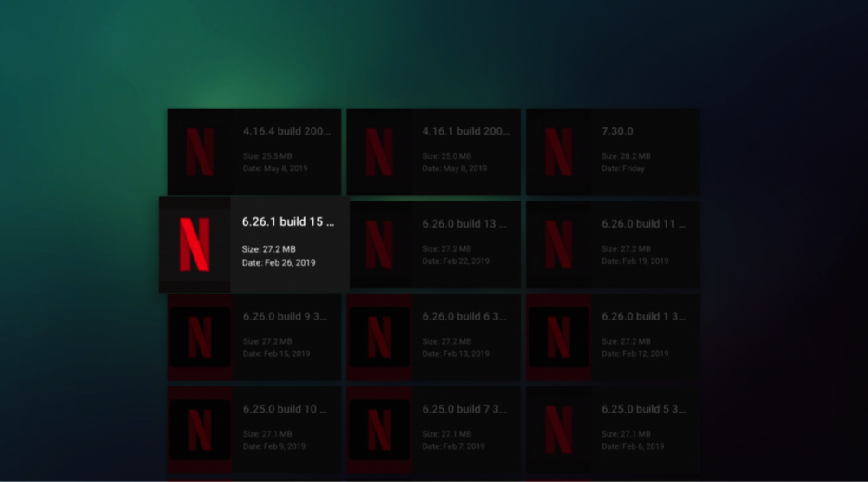Click the Netflix icon for 6.25.0 build 10
Viewport: 868px width, 482px height.
pyautogui.click(x=200, y=430)
